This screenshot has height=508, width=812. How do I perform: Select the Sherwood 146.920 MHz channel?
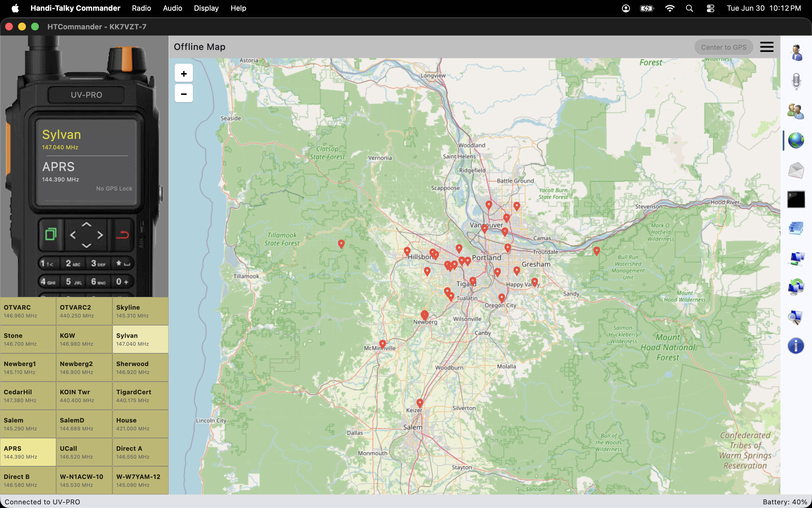[140, 367]
